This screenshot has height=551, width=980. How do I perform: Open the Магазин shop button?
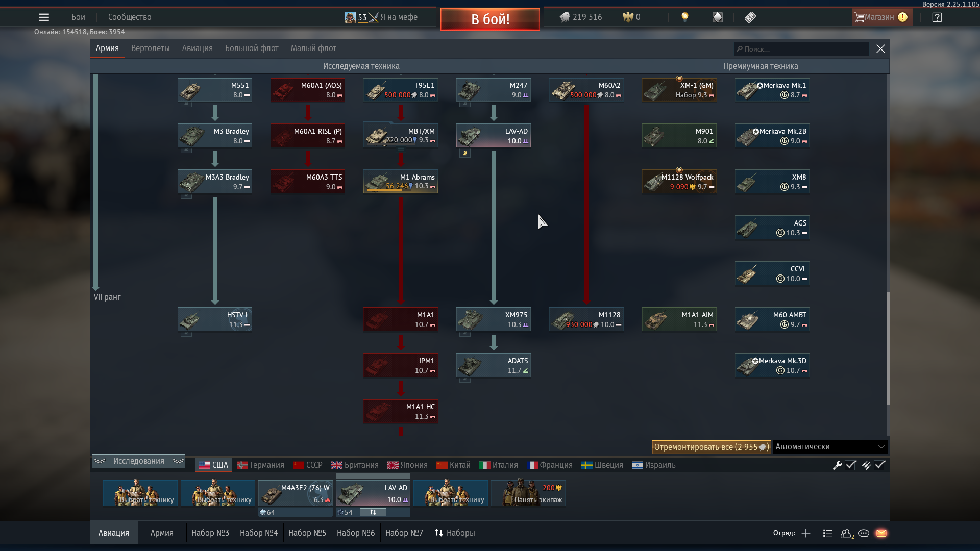point(881,17)
